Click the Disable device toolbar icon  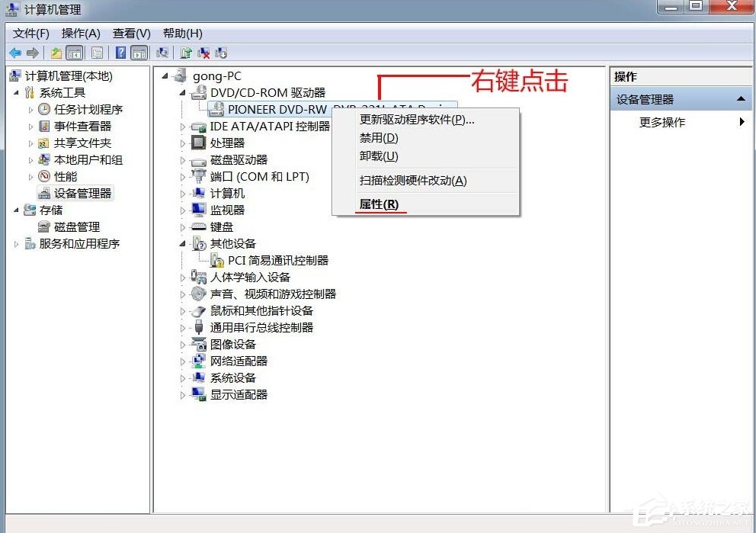(221, 52)
